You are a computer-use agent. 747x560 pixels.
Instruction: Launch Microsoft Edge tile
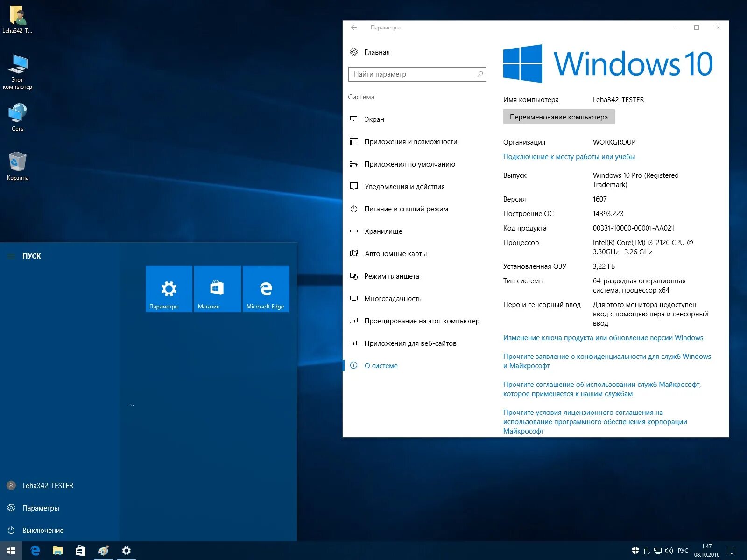click(266, 288)
